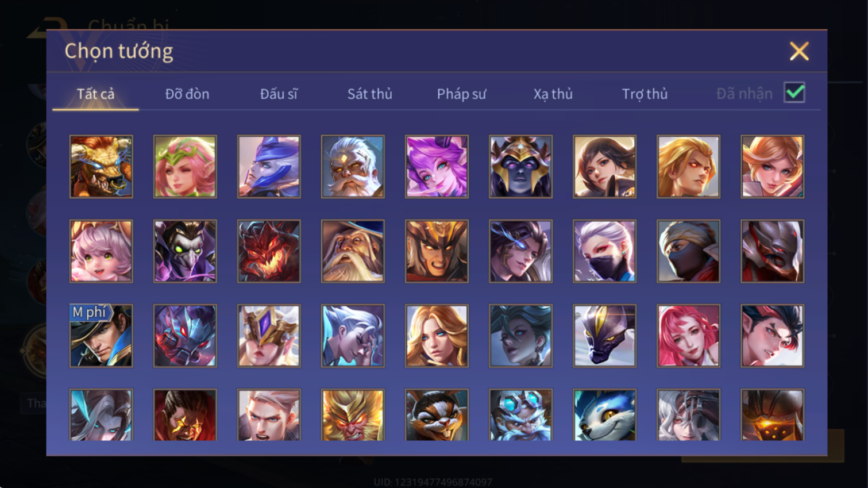Select the black panther hero portrait

tap(604, 336)
